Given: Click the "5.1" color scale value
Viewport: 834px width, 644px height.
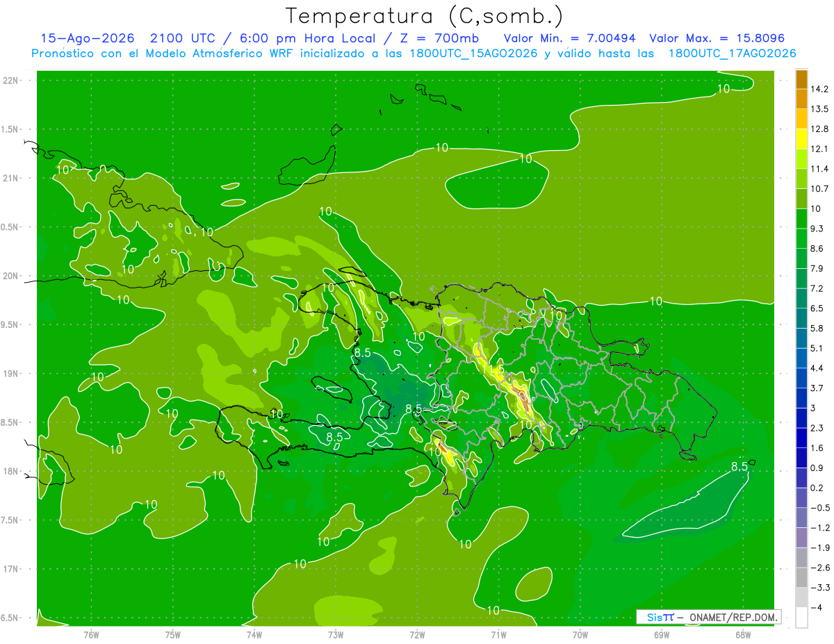Looking at the screenshot, I should pos(817,348).
